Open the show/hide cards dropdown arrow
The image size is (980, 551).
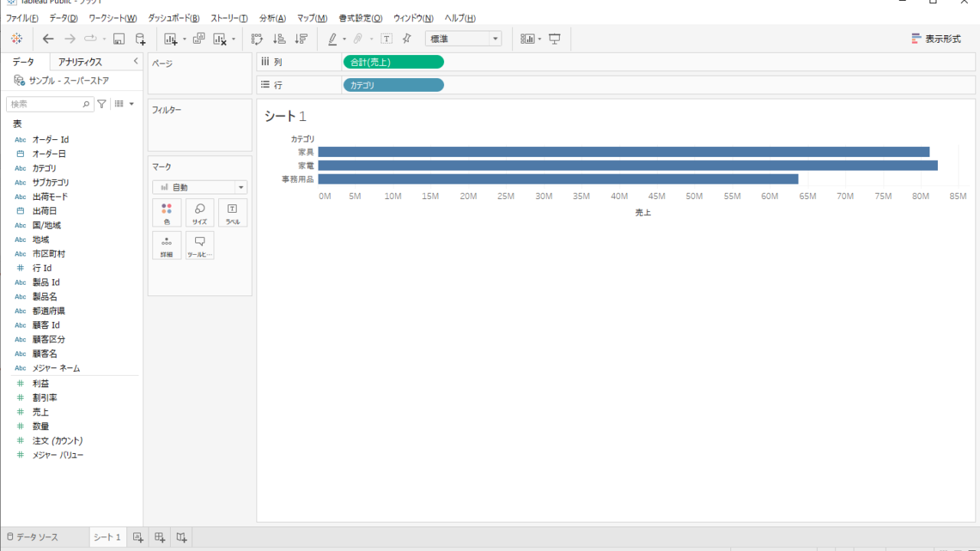tap(540, 39)
